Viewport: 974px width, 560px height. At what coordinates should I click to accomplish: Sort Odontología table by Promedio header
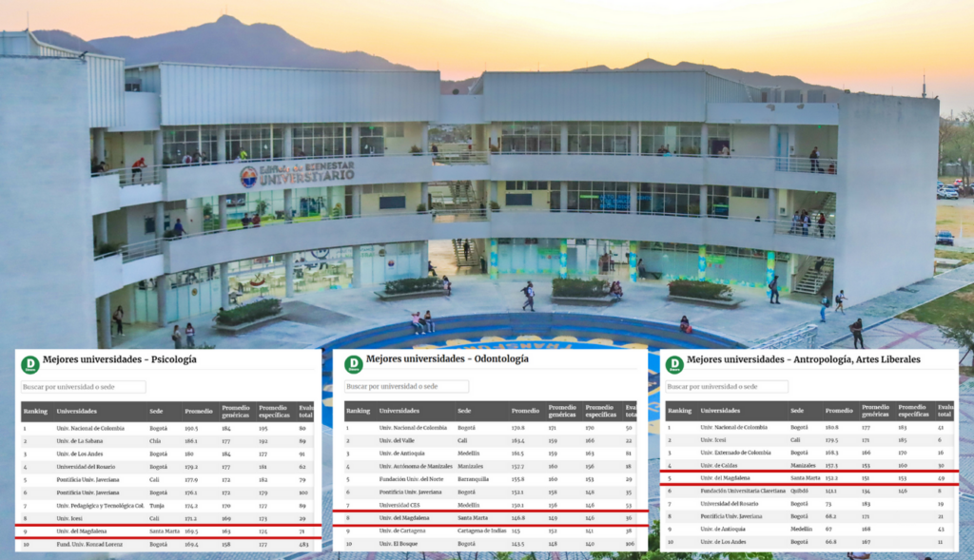[525, 411]
